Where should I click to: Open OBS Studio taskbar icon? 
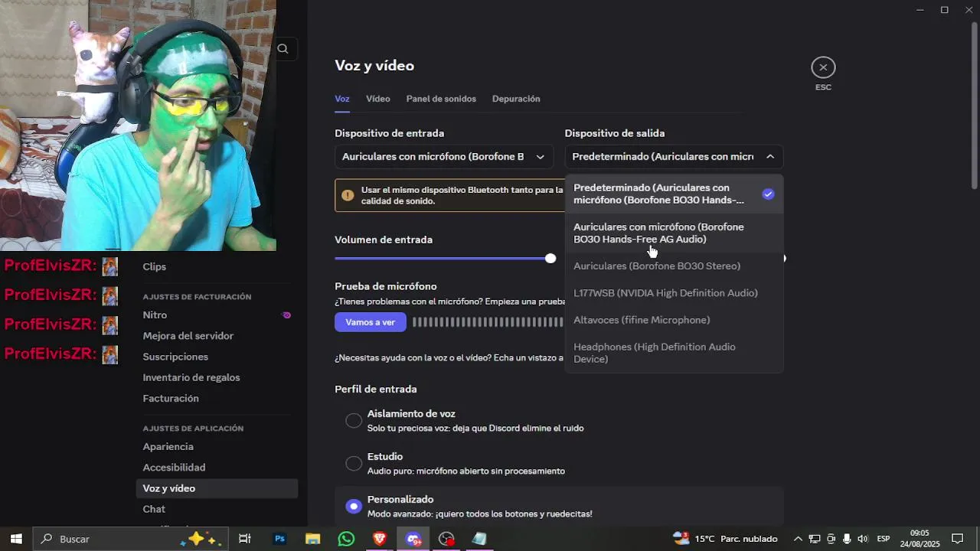[x=446, y=539]
